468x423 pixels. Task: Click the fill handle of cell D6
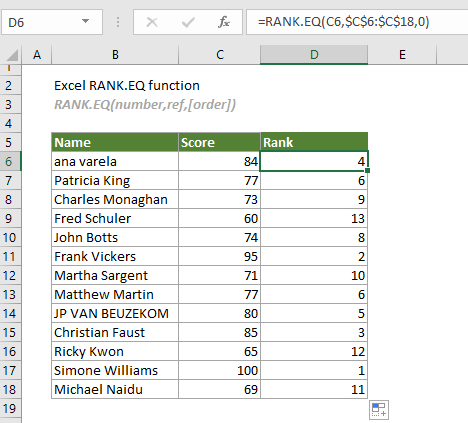pos(367,171)
